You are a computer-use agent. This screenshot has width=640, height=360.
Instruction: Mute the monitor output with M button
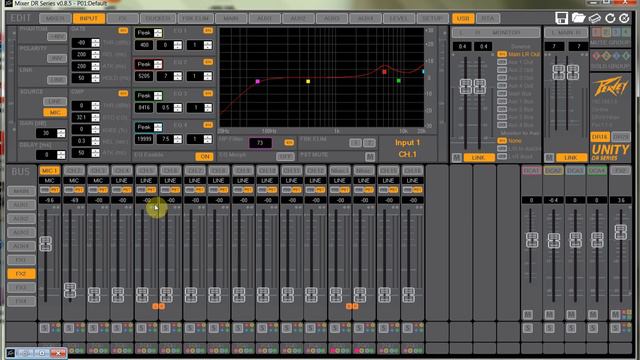(x=457, y=157)
